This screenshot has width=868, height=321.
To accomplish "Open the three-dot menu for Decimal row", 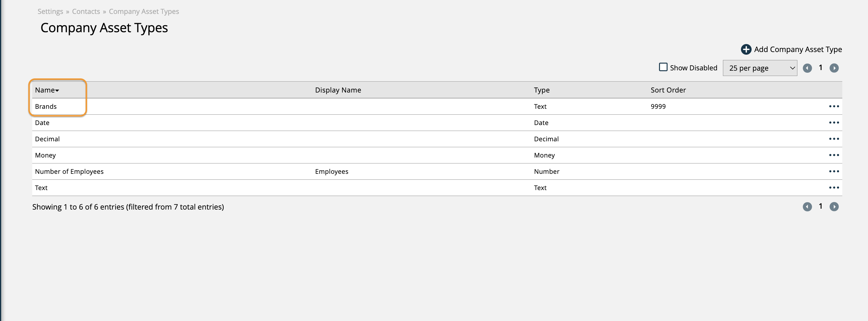I will click(834, 139).
